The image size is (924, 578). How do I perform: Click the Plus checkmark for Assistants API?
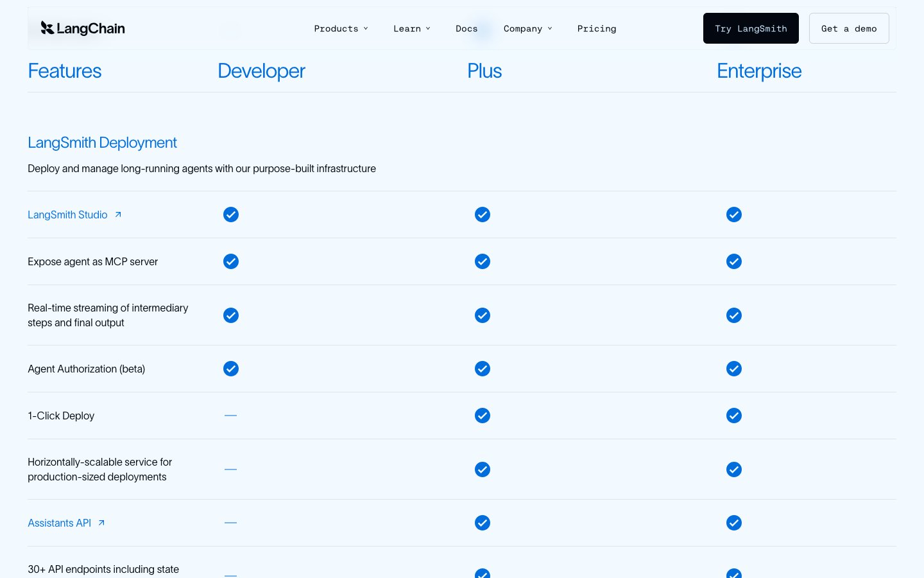[483, 523]
